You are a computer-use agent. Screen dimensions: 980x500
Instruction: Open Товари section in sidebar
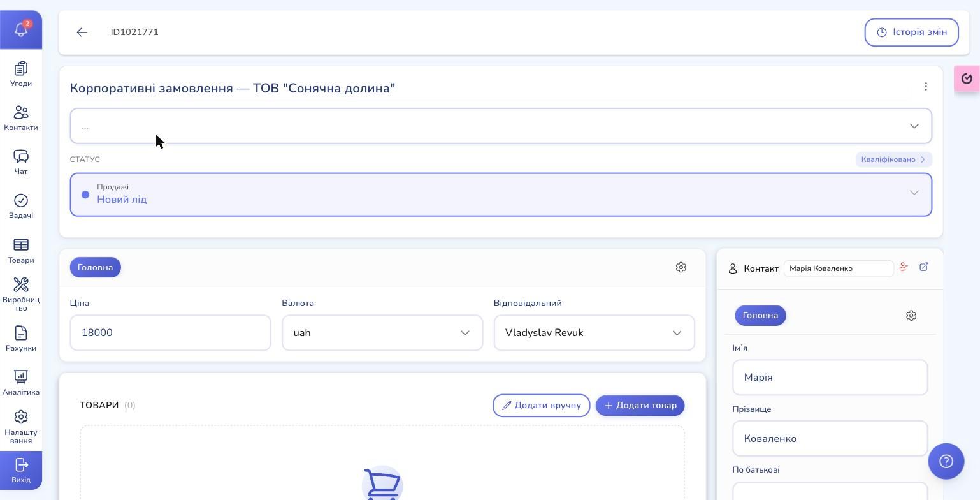point(21,251)
